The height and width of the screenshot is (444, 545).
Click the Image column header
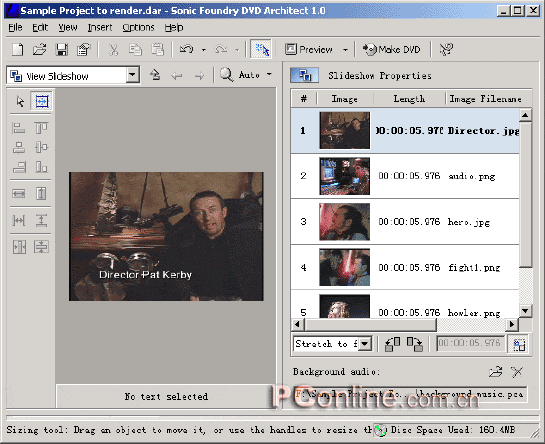point(344,99)
